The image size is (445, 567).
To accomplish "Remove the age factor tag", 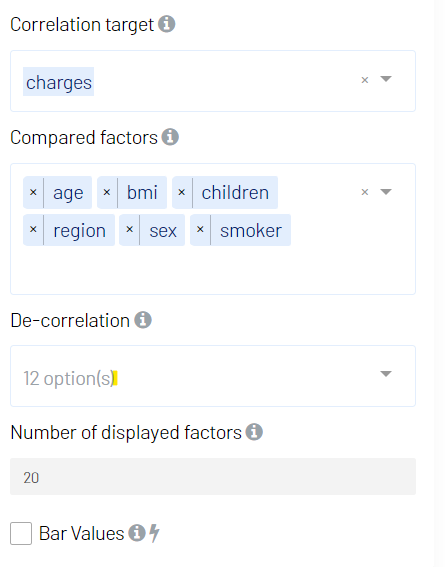I will (33, 192).
